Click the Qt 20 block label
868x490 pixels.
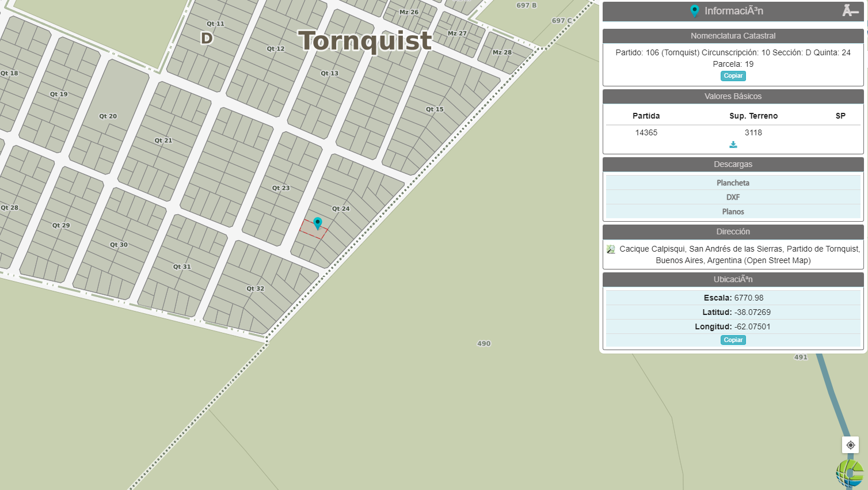[x=108, y=116]
